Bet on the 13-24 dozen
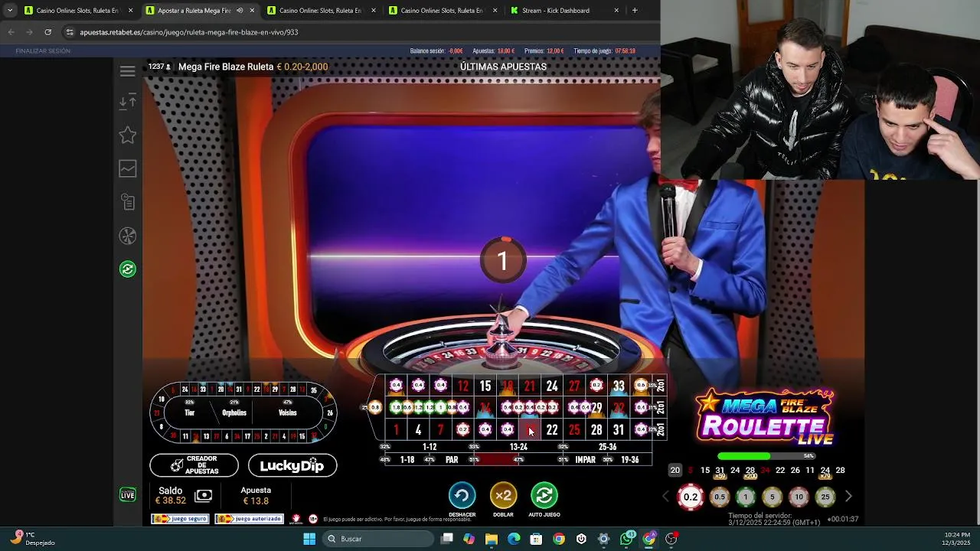 (x=518, y=447)
